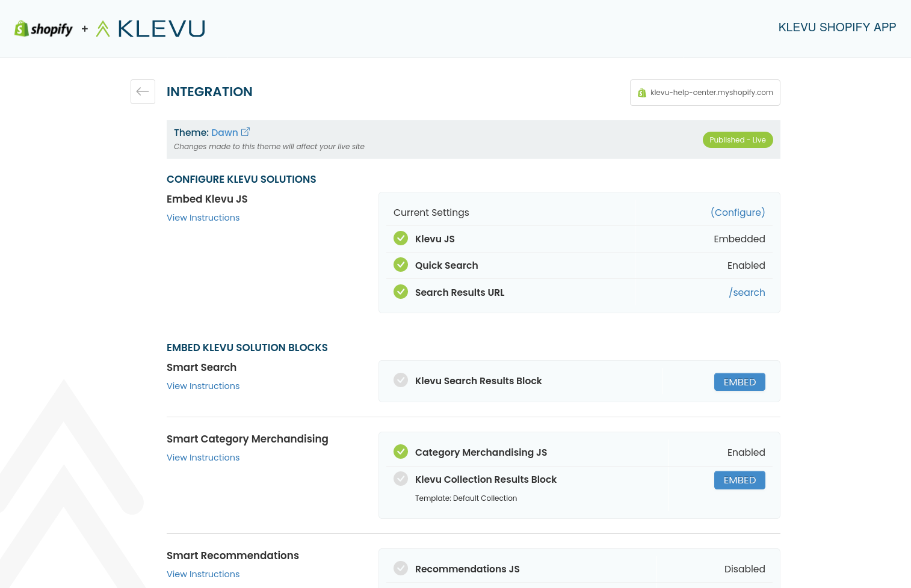The height and width of the screenshot is (588, 911).
Task: View Instructions for Smart Category Merchandising
Action: (x=203, y=458)
